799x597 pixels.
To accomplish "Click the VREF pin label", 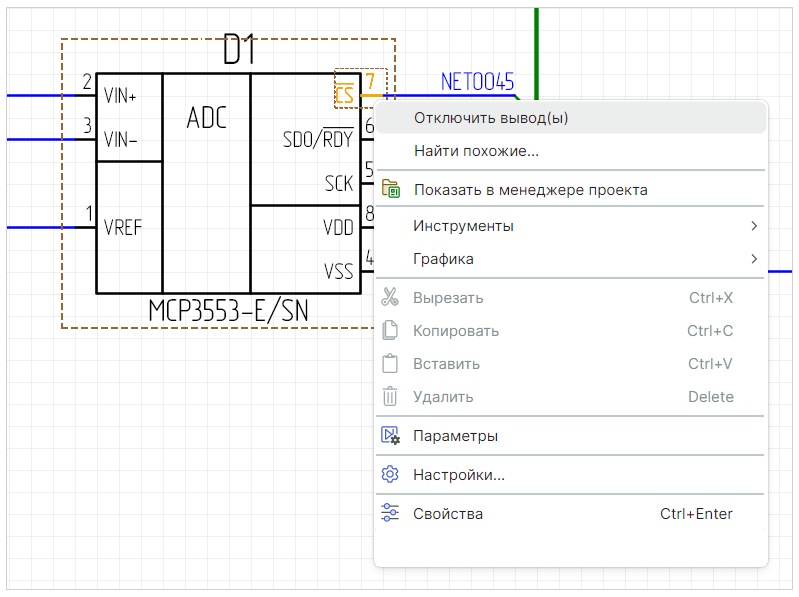I will point(123,227).
